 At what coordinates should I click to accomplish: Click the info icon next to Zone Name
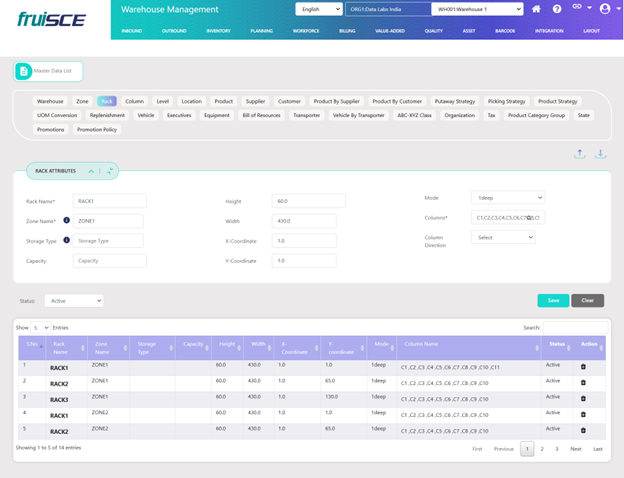click(66, 220)
